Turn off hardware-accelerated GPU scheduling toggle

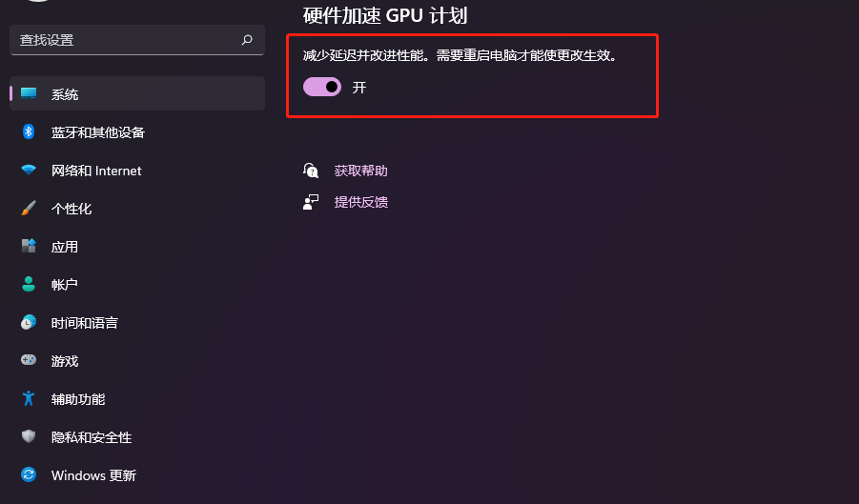(322, 87)
